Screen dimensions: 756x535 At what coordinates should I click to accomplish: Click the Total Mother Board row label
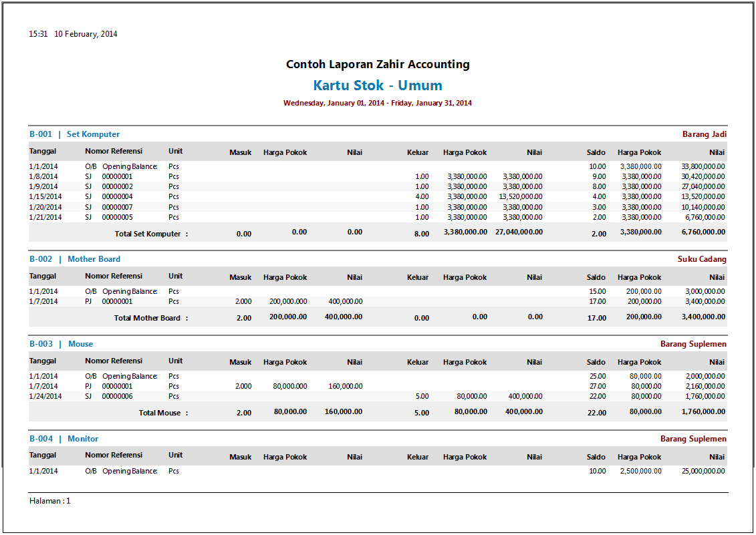[151, 318]
